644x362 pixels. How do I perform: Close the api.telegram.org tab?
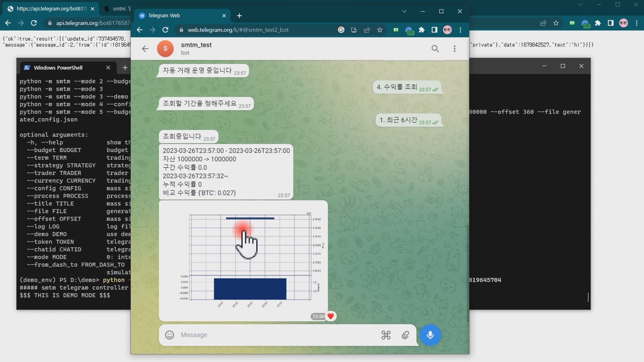(x=93, y=9)
